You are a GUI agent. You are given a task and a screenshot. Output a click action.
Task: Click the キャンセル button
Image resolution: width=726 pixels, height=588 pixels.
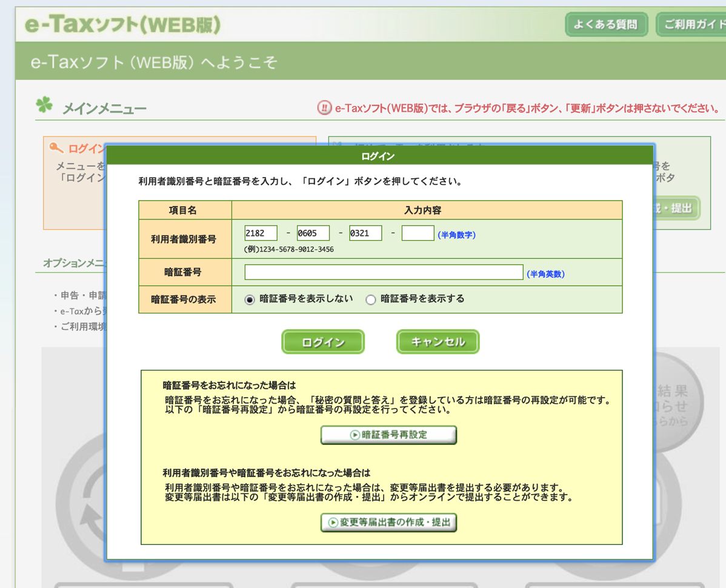pos(438,342)
